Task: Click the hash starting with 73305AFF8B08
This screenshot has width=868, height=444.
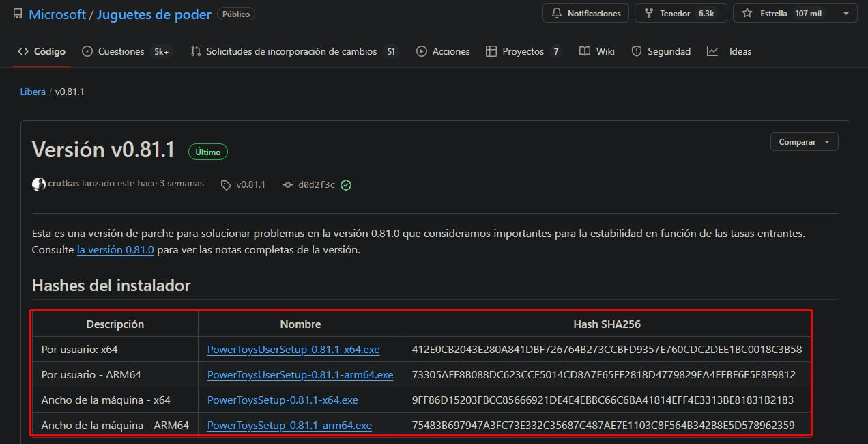Action: coord(604,374)
